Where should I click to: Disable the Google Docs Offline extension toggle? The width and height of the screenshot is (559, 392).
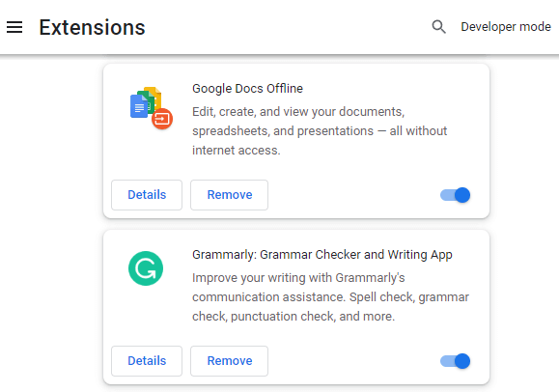tap(456, 195)
